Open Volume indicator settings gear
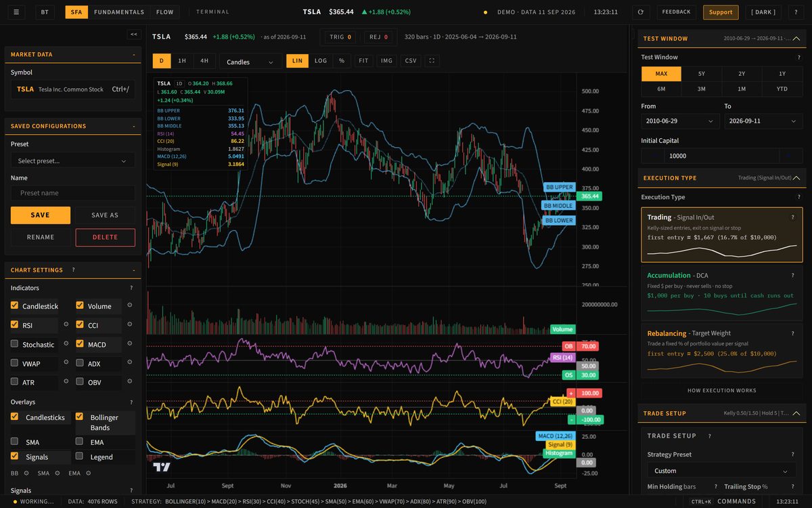The width and height of the screenshot is (812, 508). (129, 305)
